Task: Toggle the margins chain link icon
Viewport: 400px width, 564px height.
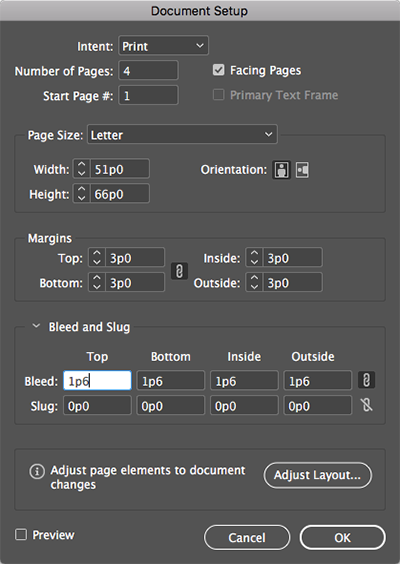Action: (179, 271)
